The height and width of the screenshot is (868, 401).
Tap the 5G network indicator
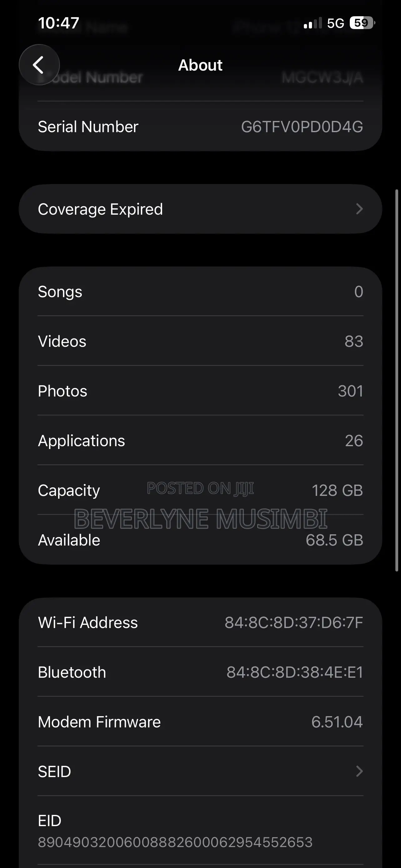(336, 23)
